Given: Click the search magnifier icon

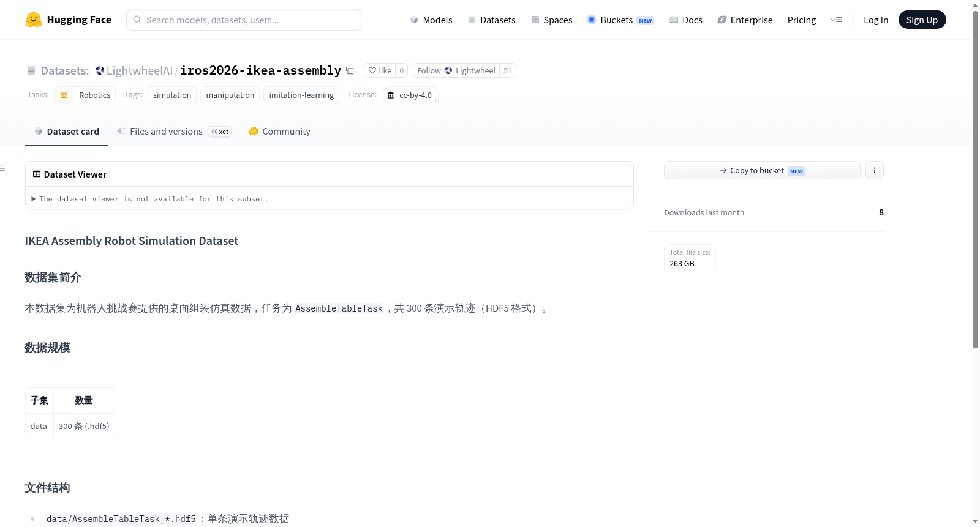Looking at the screenshot, I should (x=137, y=20).
